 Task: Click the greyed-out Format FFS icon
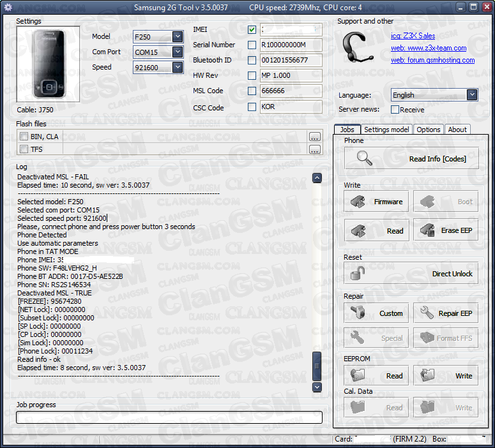tap(427, 338)
